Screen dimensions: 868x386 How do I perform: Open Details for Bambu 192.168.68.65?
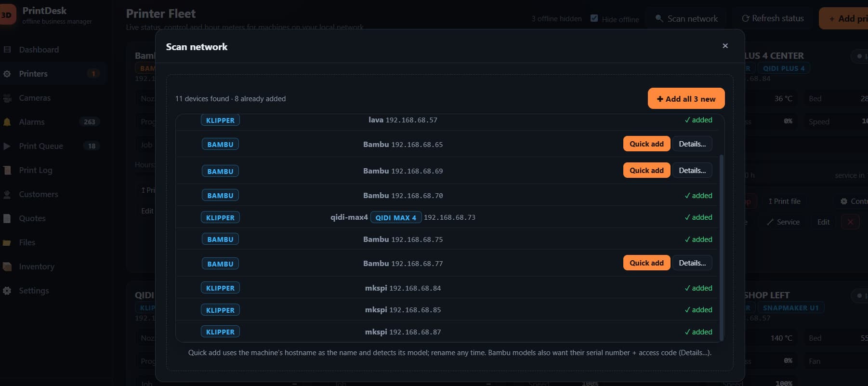(692, 144)
